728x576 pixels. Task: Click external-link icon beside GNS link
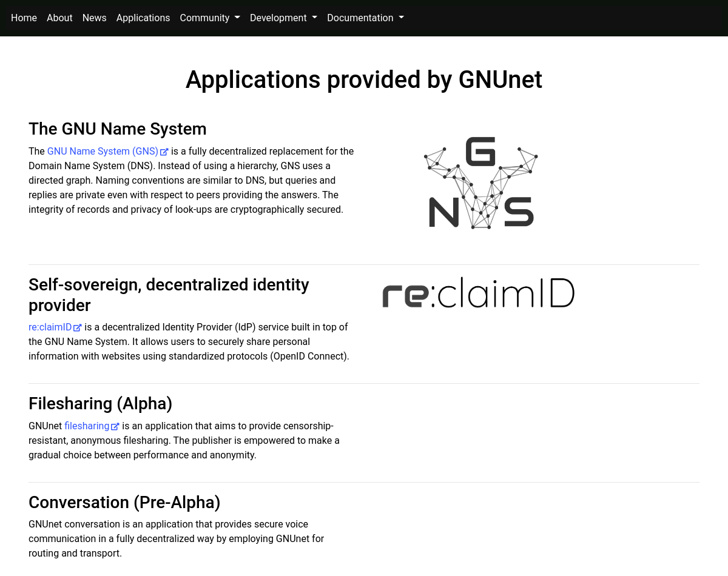click(164, 152)
